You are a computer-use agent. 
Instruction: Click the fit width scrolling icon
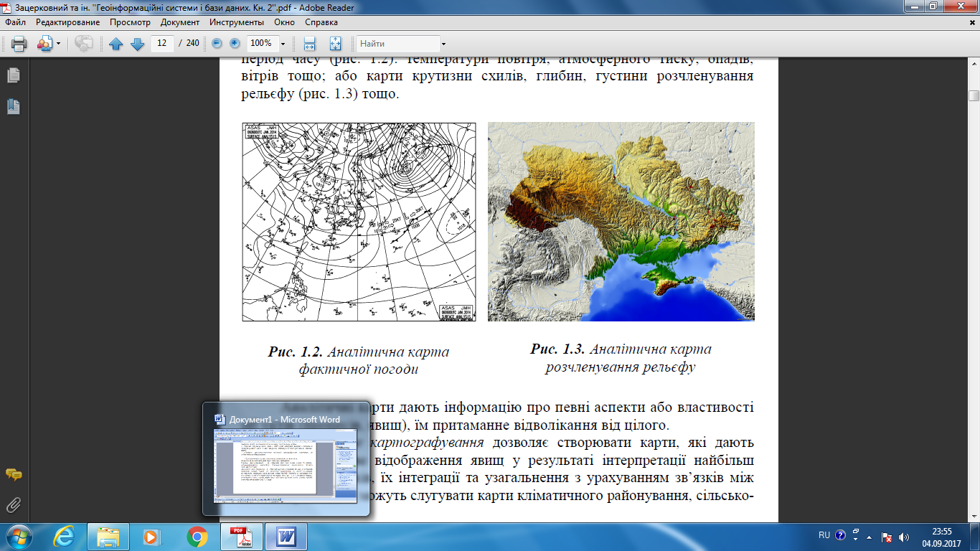coord(310,44)
